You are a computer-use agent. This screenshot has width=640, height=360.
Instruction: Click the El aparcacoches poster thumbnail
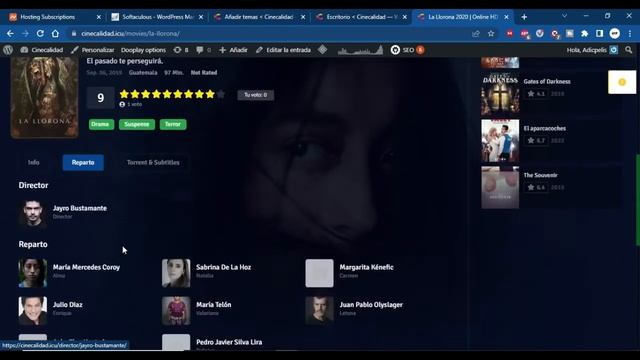500,141
